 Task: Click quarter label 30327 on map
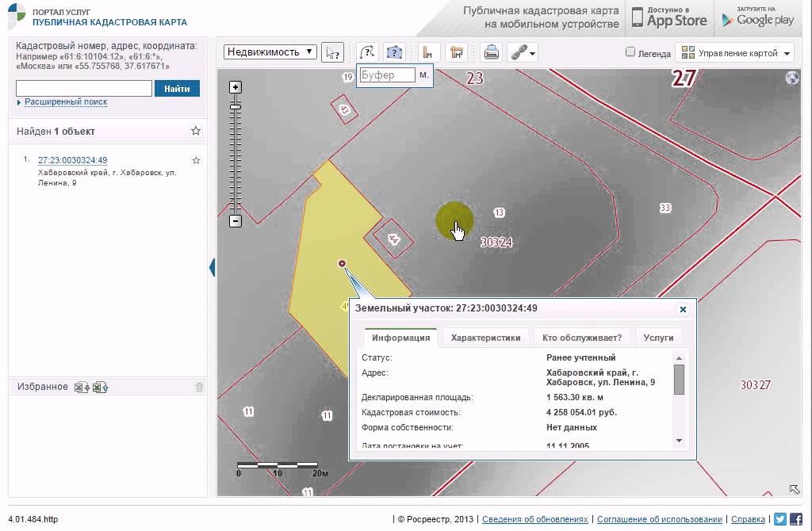755,384
